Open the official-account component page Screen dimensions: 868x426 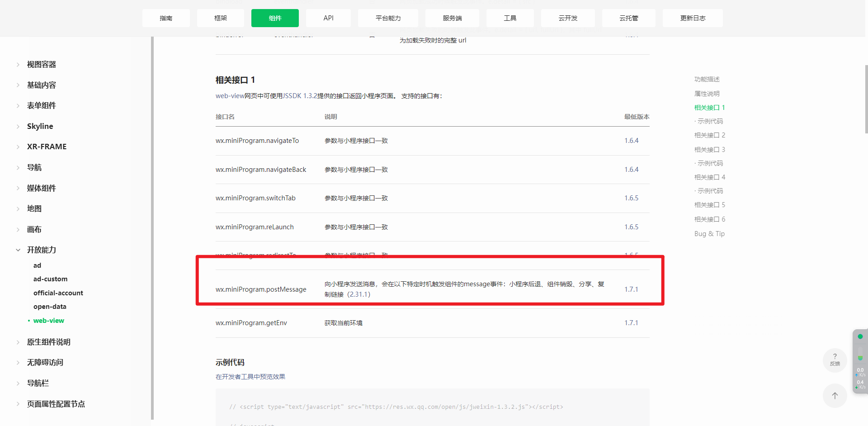coord(58,293)
